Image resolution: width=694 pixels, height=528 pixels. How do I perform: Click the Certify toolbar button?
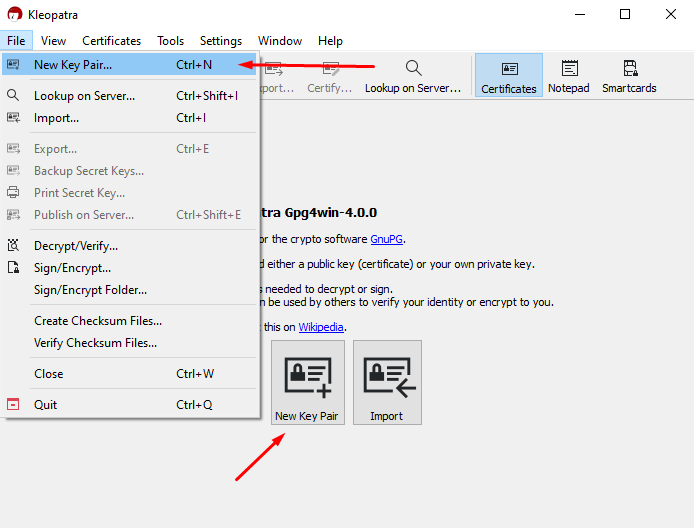(x=330, y=76)
